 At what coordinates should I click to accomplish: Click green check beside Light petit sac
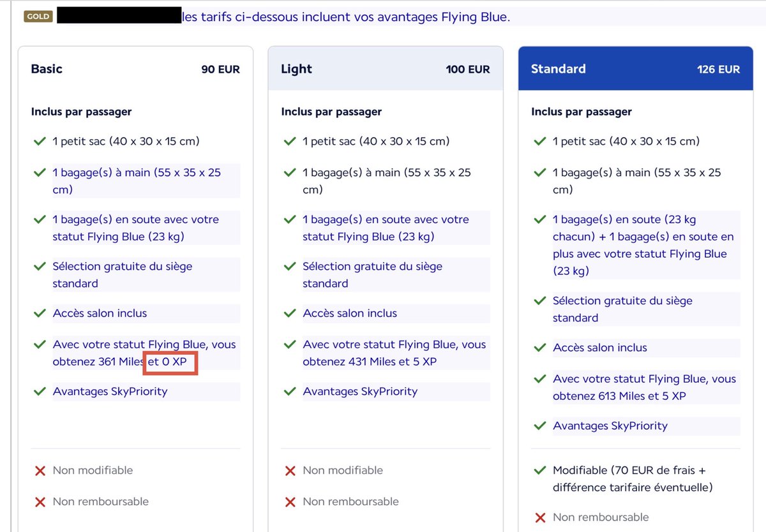click(x=290, y=142)
